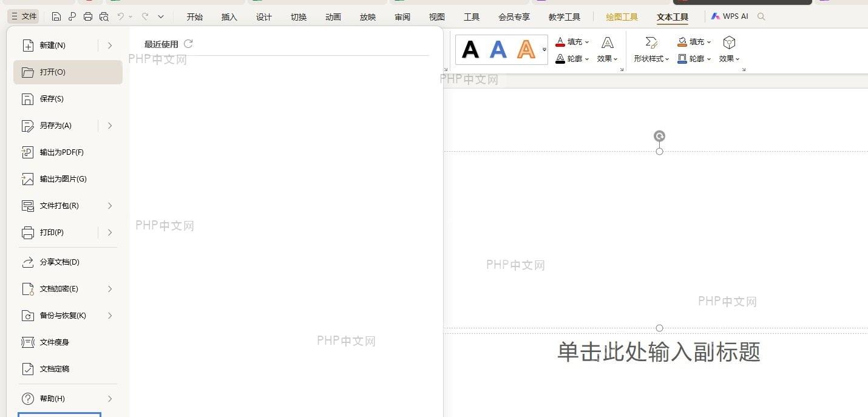Viewport: 868px width, 417px height.
Task: Click the printer icon in the quick access toolbar
Action: coord(88,17)
